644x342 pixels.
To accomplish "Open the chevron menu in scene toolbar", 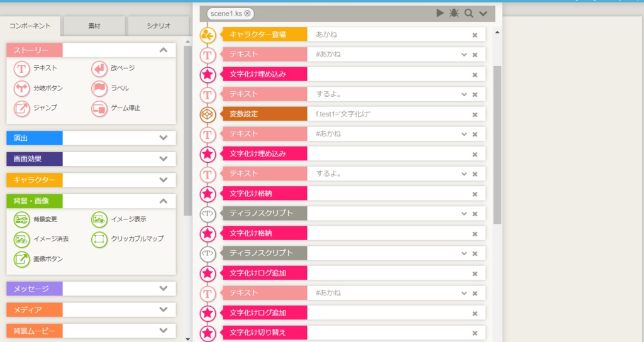I will (x=483, y=14).
